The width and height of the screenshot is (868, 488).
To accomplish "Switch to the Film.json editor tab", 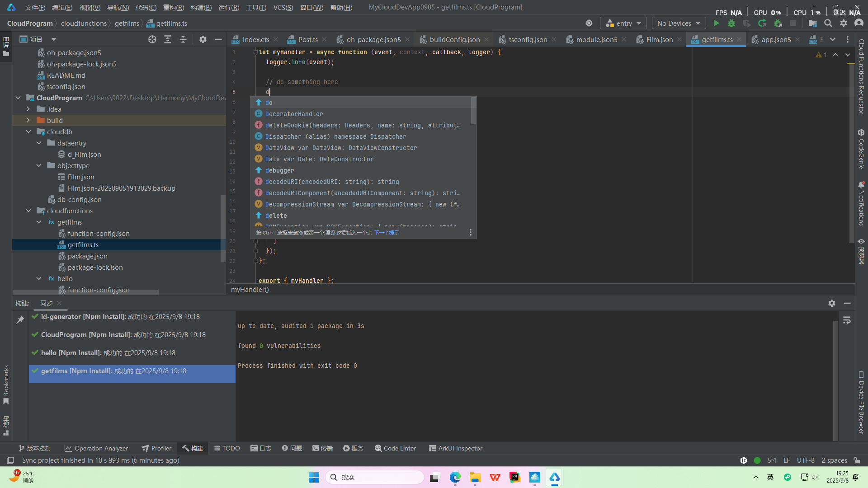I will [x=659, y=39].
